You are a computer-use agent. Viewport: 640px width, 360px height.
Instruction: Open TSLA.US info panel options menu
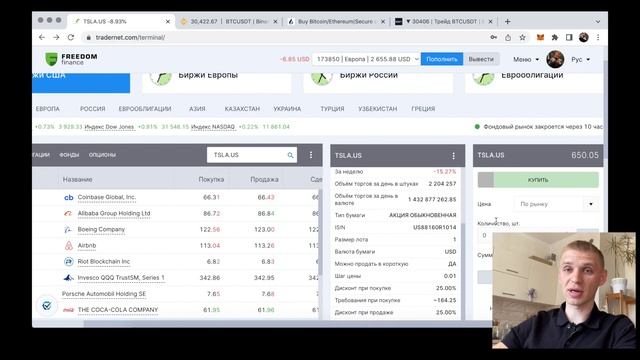pos(453,156)
